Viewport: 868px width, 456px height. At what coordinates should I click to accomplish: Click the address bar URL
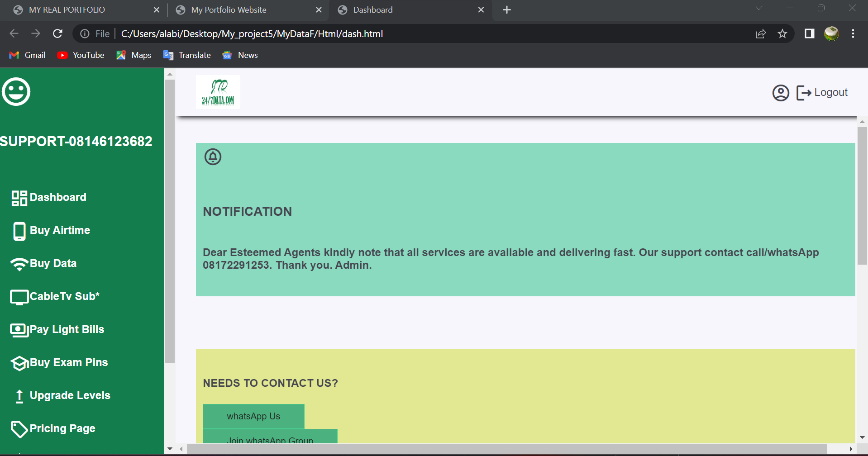click(252, 34)
